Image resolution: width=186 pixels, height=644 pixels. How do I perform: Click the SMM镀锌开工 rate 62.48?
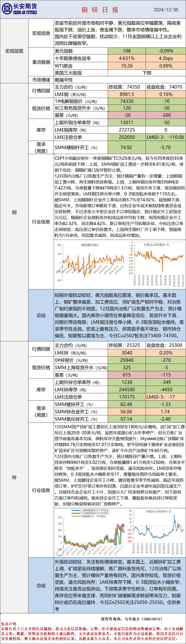[127, 404]
